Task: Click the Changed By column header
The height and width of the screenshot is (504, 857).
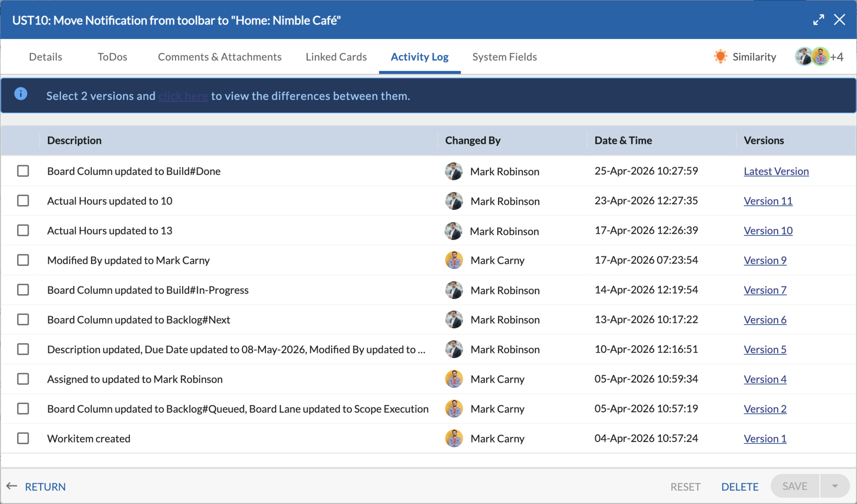Action: 473,140
